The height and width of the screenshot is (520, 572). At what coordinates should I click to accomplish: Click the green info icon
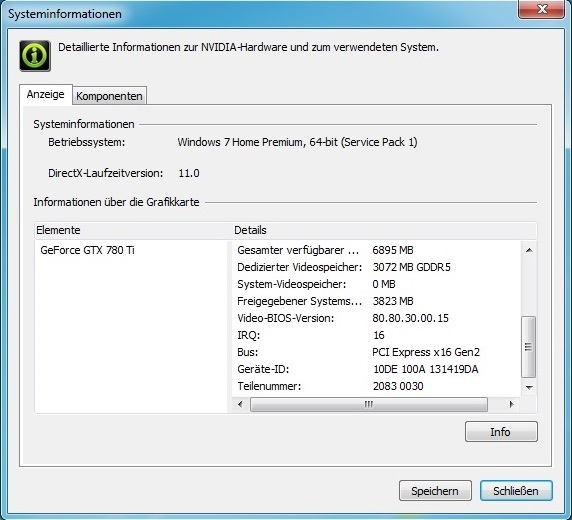pos(35,55)
